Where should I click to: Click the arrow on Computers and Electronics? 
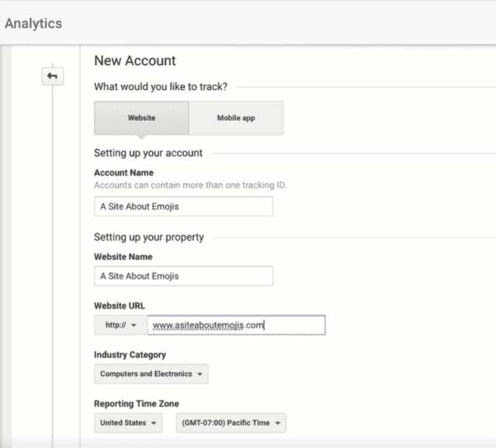(x=200, y=374)
